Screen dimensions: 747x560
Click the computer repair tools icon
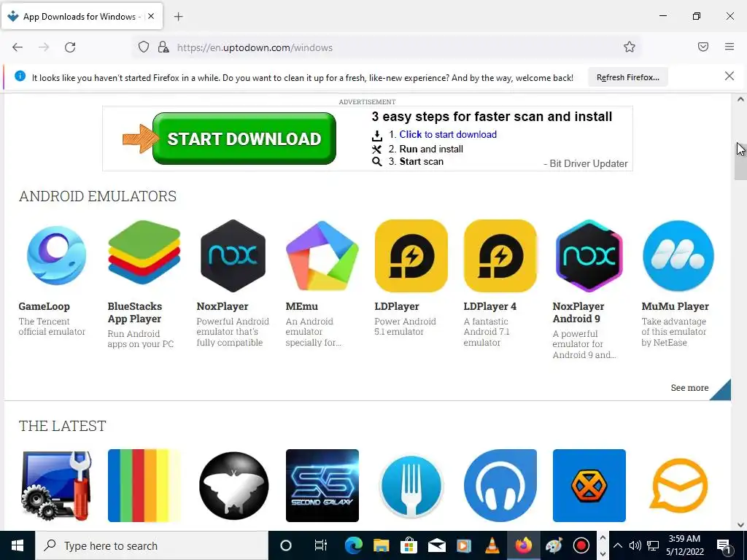[55, 485]
